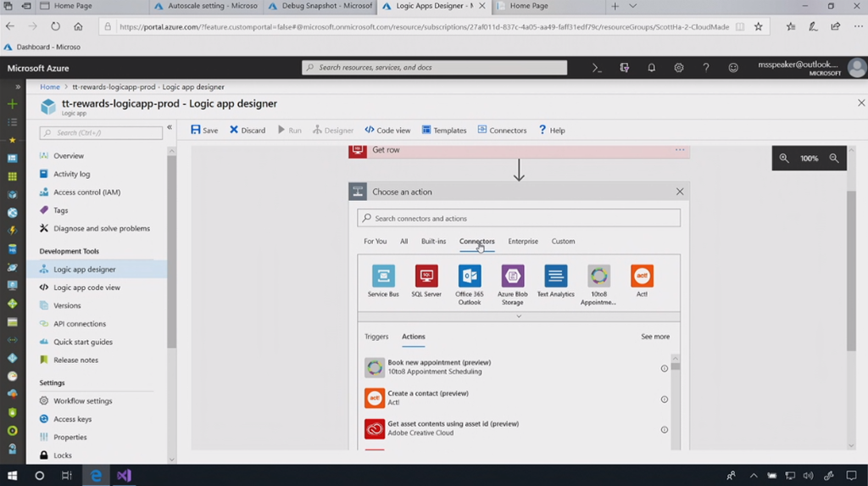Close the Choose an action panel
The height and width of the screenshot is (486, 868).
(679, 192)
